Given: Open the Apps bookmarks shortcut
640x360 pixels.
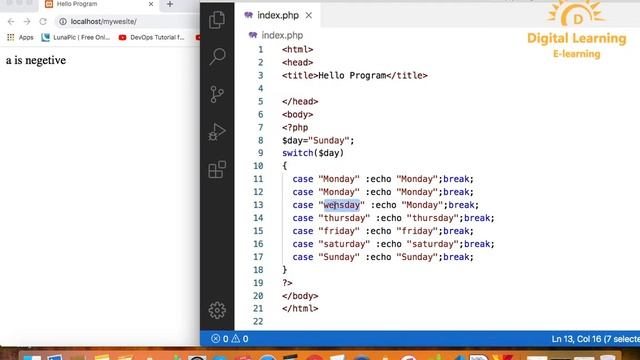Looking at the screenshot, I should click(20, 38).
